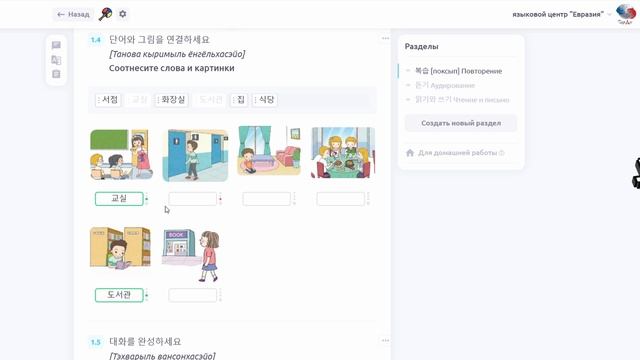Click the home icon beside Для домашней работы

click(410, 153)
